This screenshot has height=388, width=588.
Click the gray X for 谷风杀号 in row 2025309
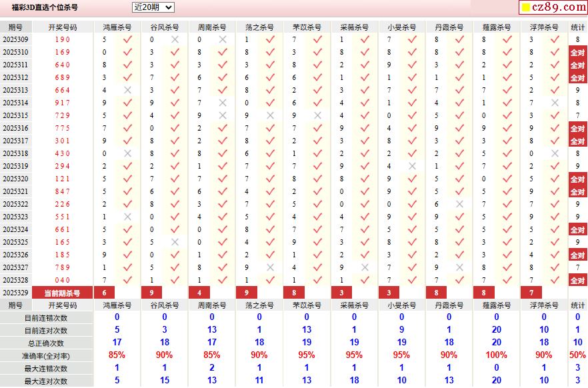[175, 39]
